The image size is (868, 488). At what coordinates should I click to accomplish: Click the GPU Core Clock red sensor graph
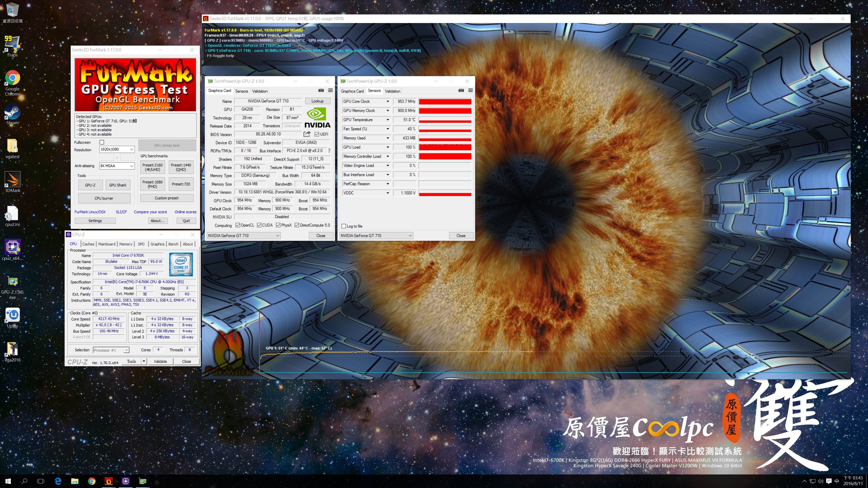click(445, 101)
